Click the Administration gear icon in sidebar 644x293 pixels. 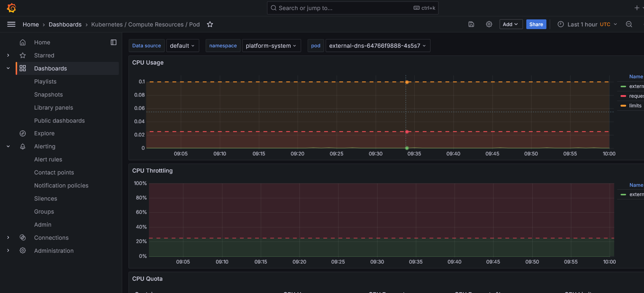pos(23,251)
